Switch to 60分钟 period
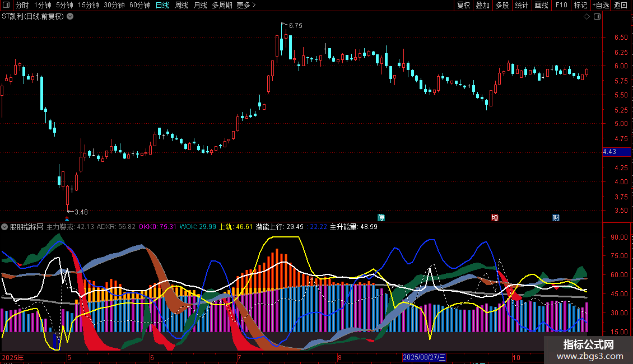The image size is (633, 364). (140, 5)
